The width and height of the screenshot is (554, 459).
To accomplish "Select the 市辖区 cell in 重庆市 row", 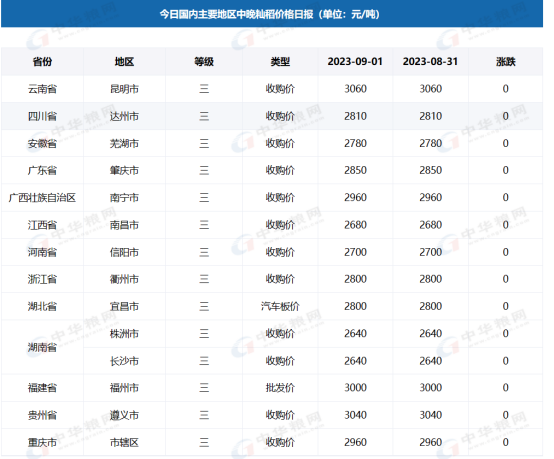I will tap(124, 442).
